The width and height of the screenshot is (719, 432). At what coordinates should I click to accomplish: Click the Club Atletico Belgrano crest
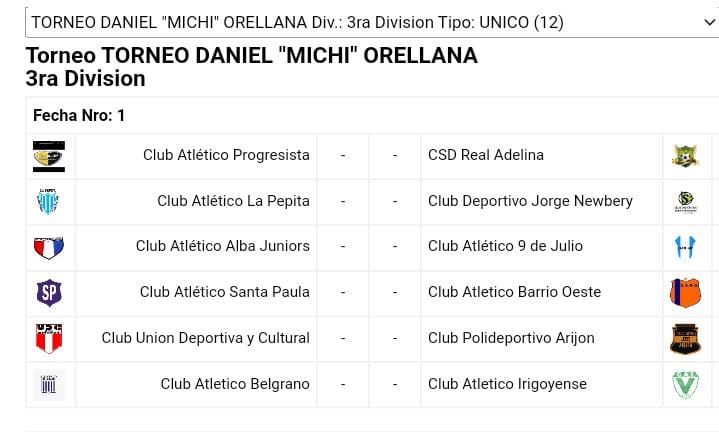pos(48,384)
